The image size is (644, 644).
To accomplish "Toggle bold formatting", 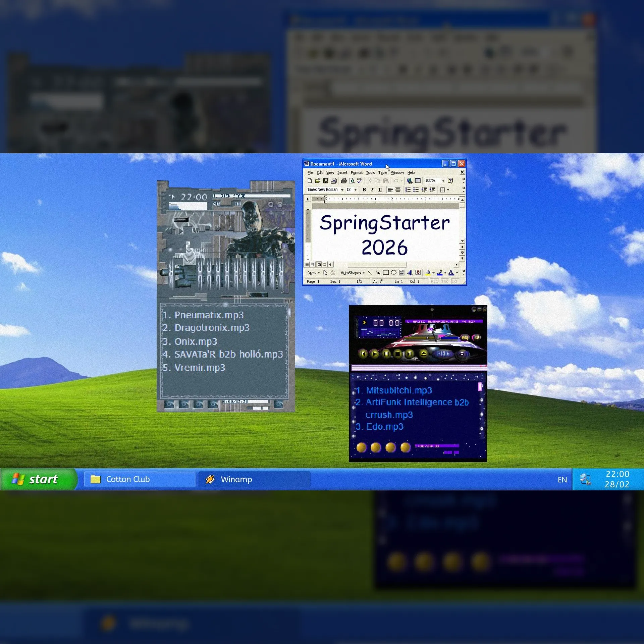I will [364, 190].
